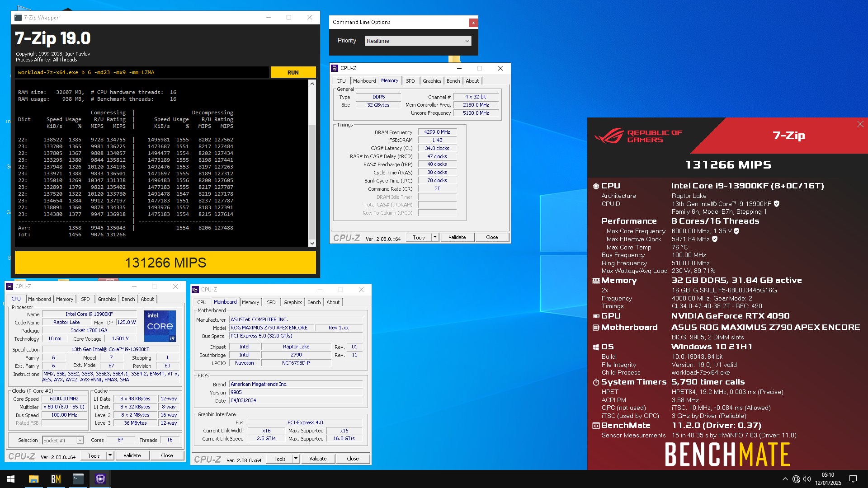
Task: Click the Channel # 4 x 32-bit value
Action: click(x=476, y=97)
